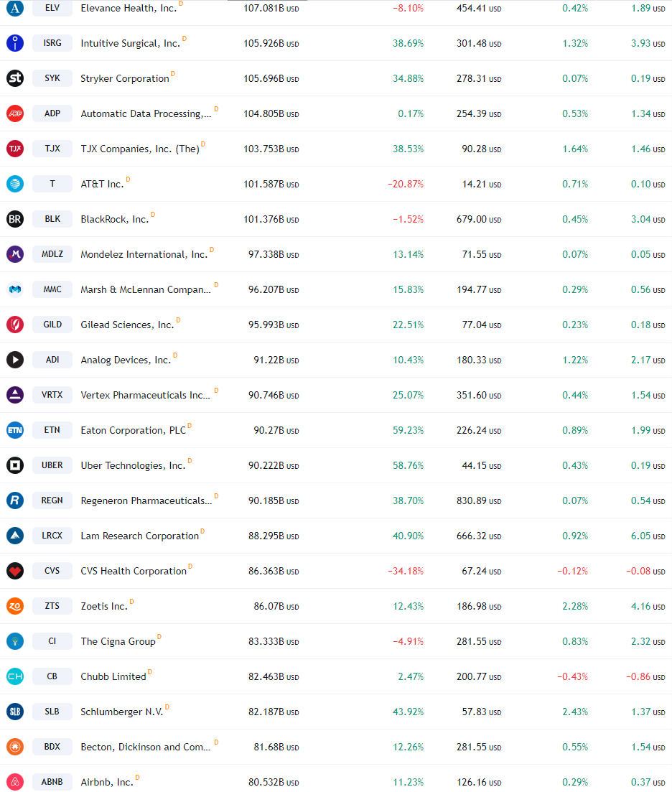Open the BLK ticker button
This screenshot has height=792, width=672.
pos(52,219)
